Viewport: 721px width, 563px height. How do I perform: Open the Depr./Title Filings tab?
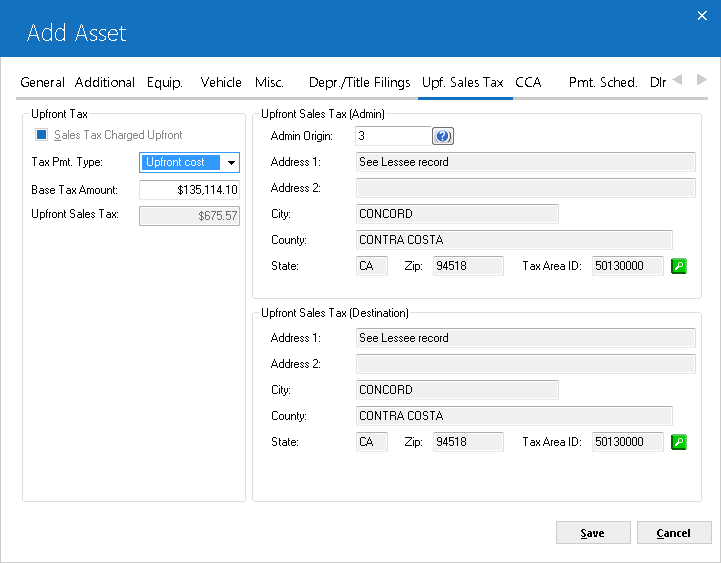pos(359,82)
